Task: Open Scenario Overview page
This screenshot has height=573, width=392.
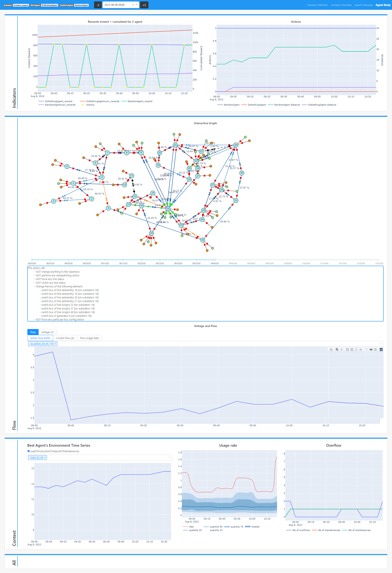Action: pyautogui.click(x=341, y=5)
